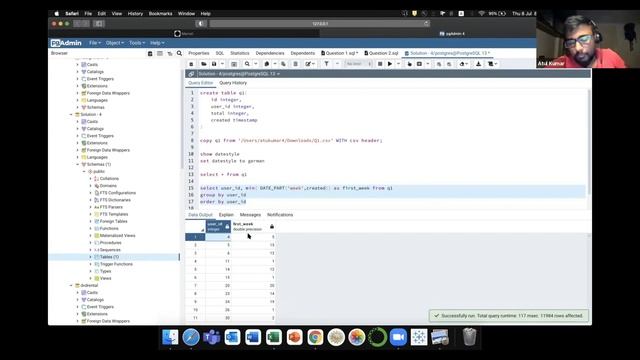Viewport: 640px width, 360px height.
Task: Switch to the Query History tab
Action: 233,83
